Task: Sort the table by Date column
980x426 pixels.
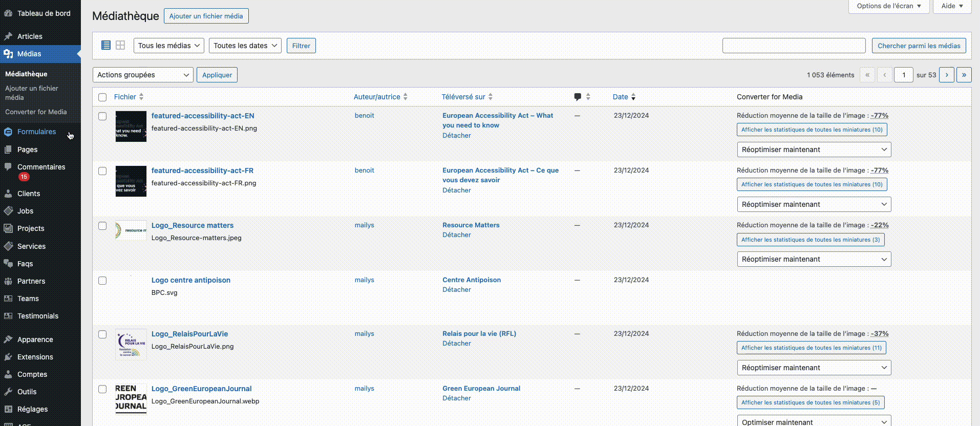Action: pos(624,97)
